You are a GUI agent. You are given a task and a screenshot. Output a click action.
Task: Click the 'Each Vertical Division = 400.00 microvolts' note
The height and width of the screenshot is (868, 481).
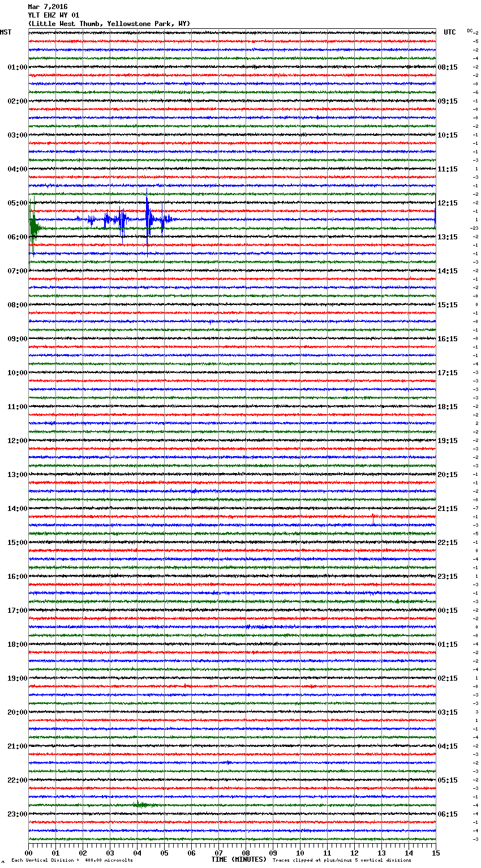[72, 860]
